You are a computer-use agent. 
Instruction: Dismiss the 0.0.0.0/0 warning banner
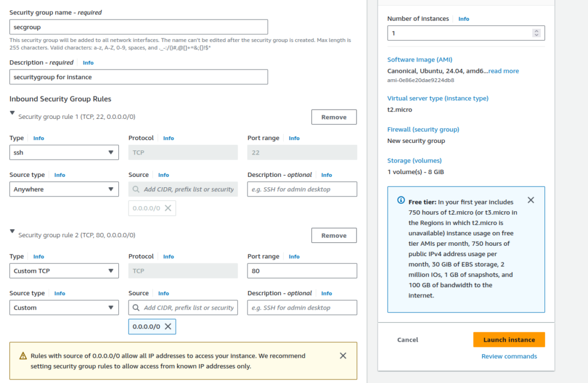(x=343, y=356)
